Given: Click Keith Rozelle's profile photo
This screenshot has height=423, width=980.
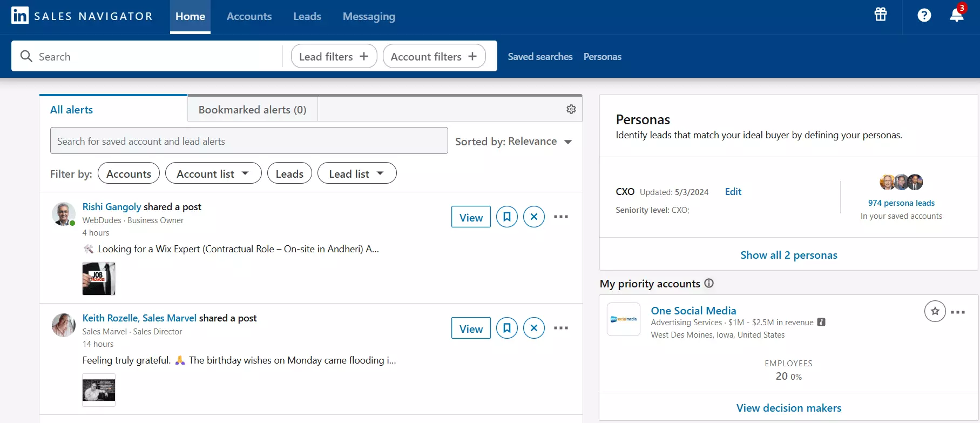Looking at the screenshot, I should [63, 325].
